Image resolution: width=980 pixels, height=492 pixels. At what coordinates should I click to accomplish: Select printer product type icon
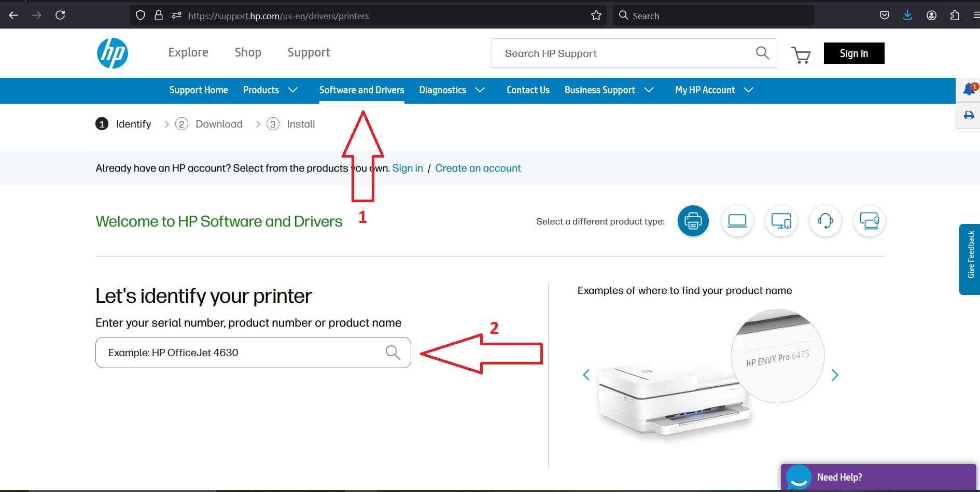point(693,221)
